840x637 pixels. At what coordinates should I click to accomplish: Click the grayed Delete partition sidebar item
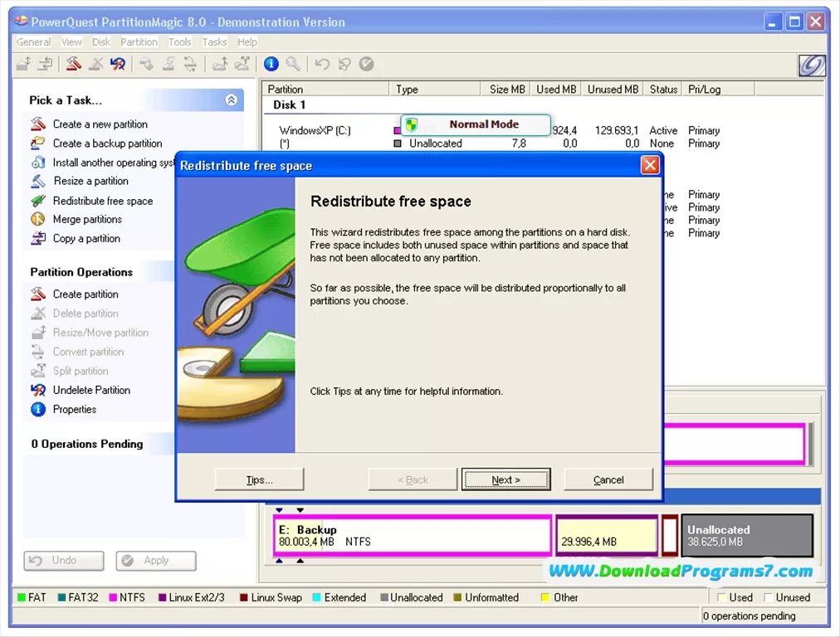pos(75,314)
